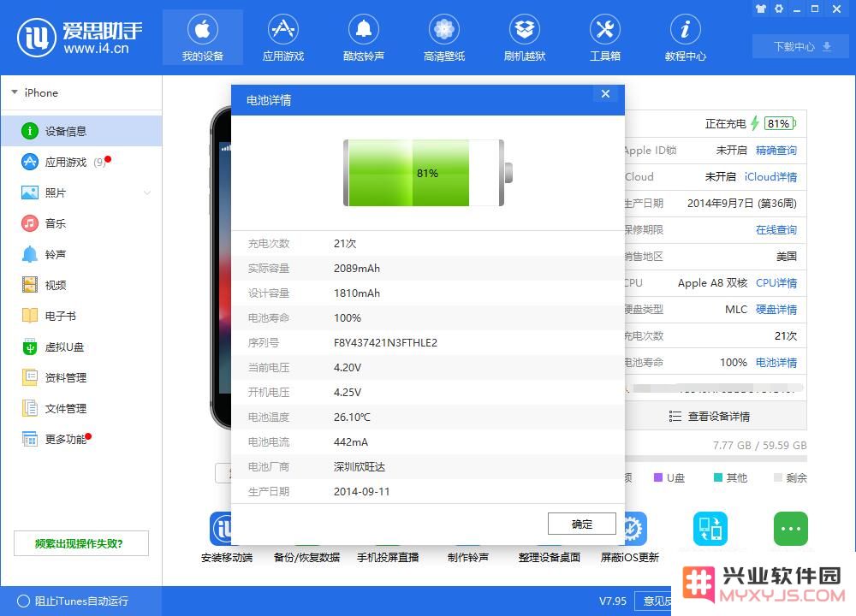This screenshot has height=616, width=856.
Task: Close the 电池详情 dialog
Action: point(605,94)
